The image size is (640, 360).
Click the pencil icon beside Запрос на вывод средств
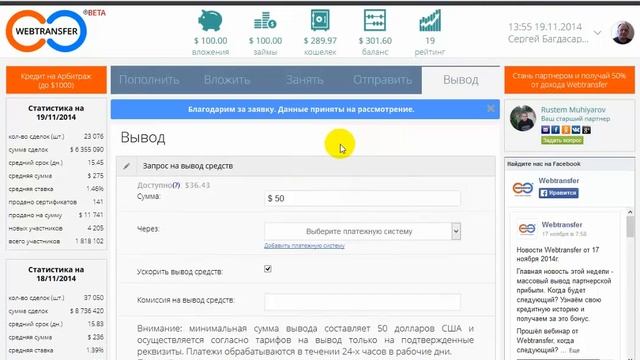pos(127,166)
